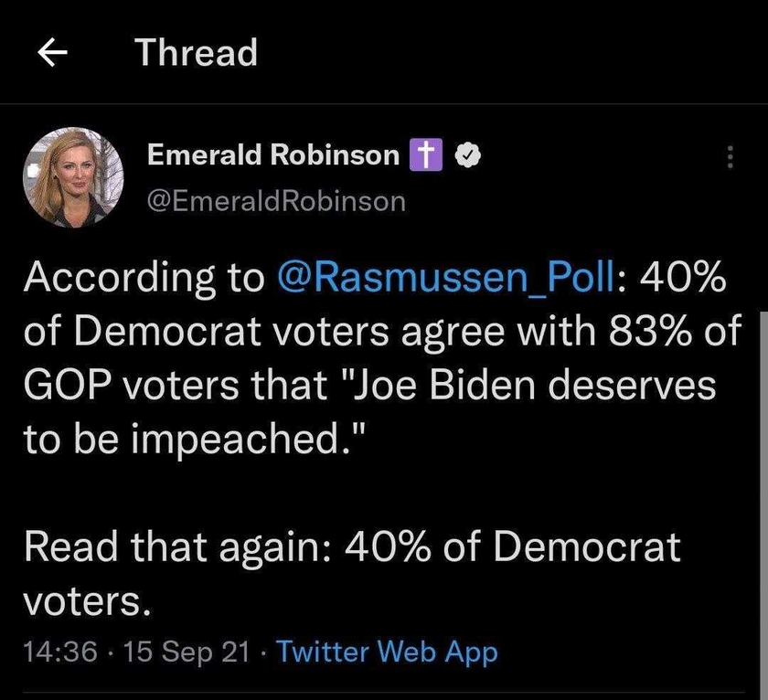This screenshot has width=768, height=700.
Task: Click the Thread header title
Action: (196, 52)
